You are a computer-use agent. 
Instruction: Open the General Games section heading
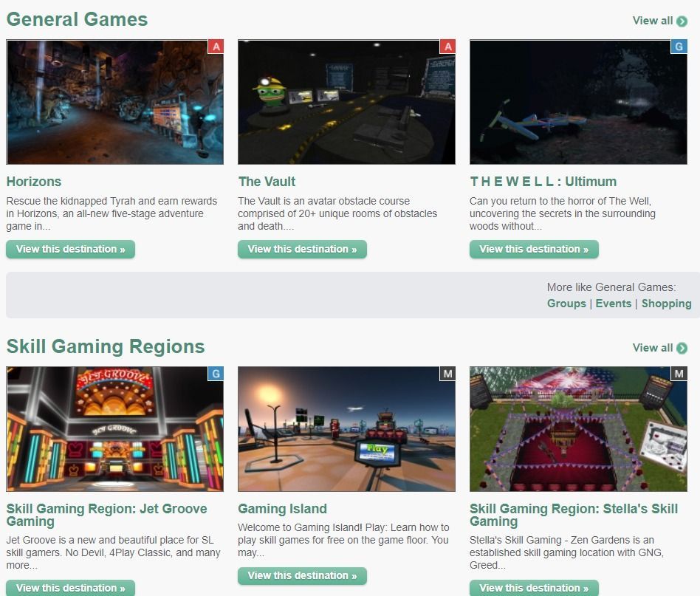[x=77, y=20]
